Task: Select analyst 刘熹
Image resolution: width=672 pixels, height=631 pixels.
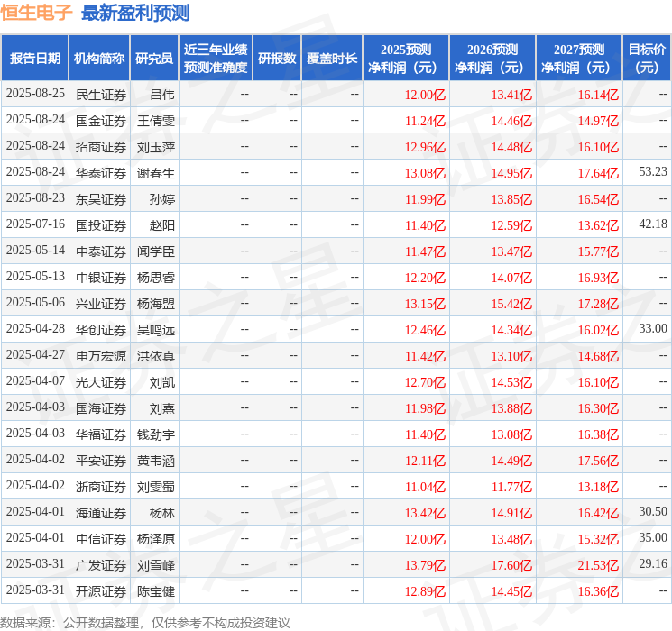Action: [x=162, y=408]
